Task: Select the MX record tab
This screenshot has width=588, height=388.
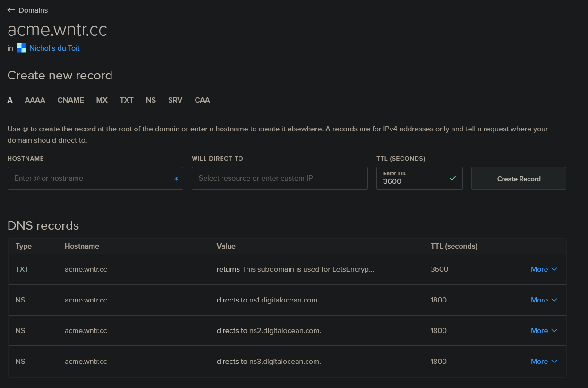Action: 102,100
